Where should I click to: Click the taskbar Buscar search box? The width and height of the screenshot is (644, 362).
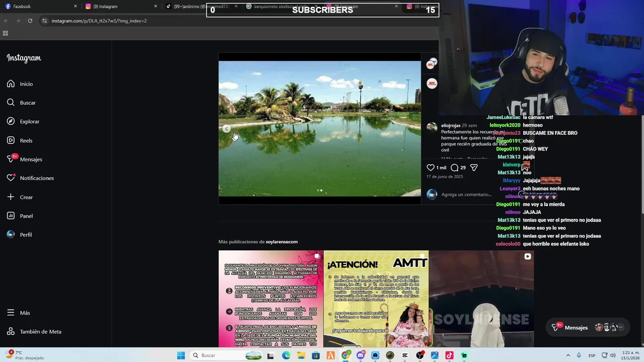click(x=226, y=355)
